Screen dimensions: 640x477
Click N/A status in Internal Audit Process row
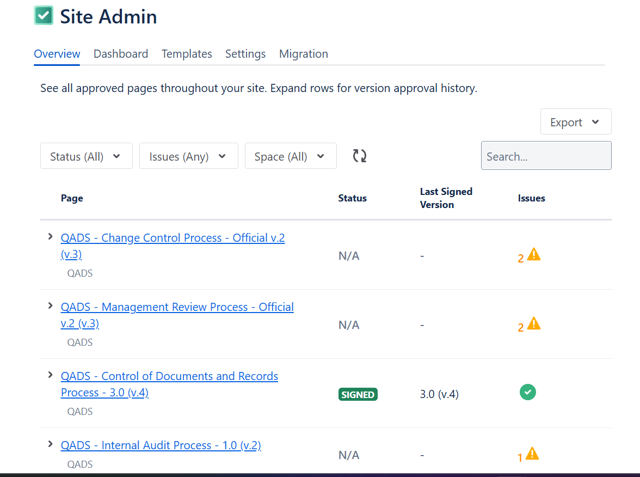(x=349, y=455)
